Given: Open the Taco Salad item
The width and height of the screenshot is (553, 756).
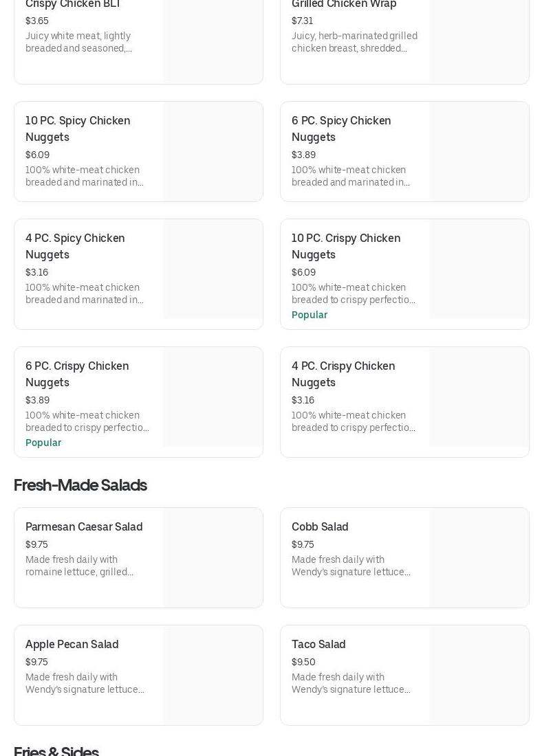Looking at the screenshot, I should (x=318, y=644).
